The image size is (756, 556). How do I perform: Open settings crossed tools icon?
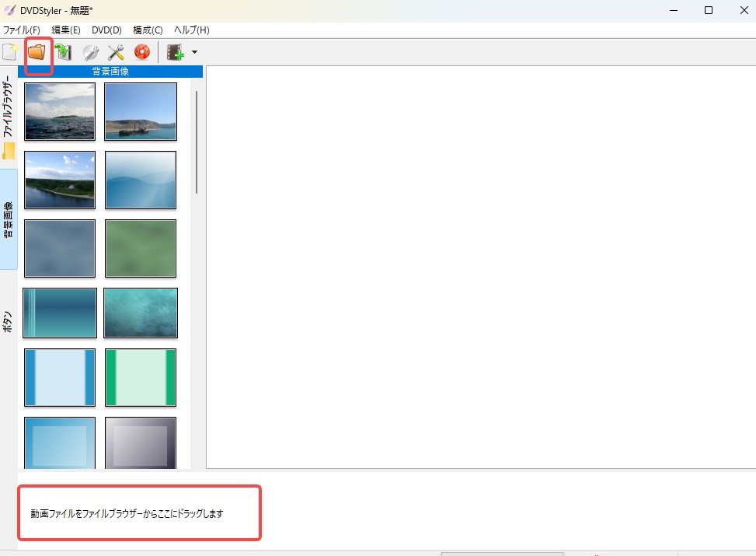[116, 51]
